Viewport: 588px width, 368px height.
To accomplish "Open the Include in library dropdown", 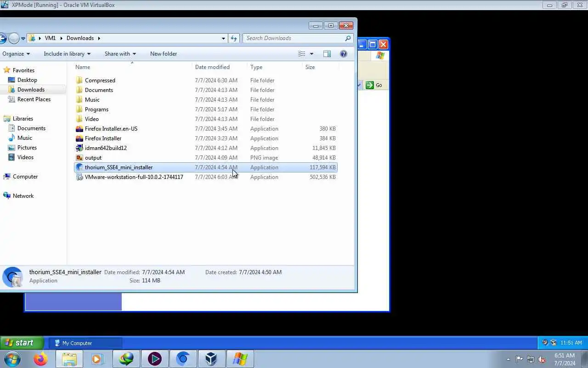I will [67, 54].
